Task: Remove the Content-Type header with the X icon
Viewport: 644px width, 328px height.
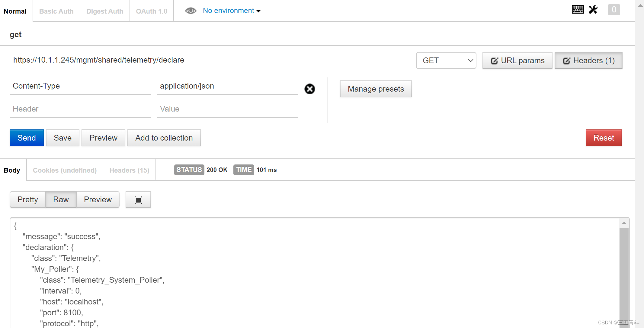Action: [310, 89]
